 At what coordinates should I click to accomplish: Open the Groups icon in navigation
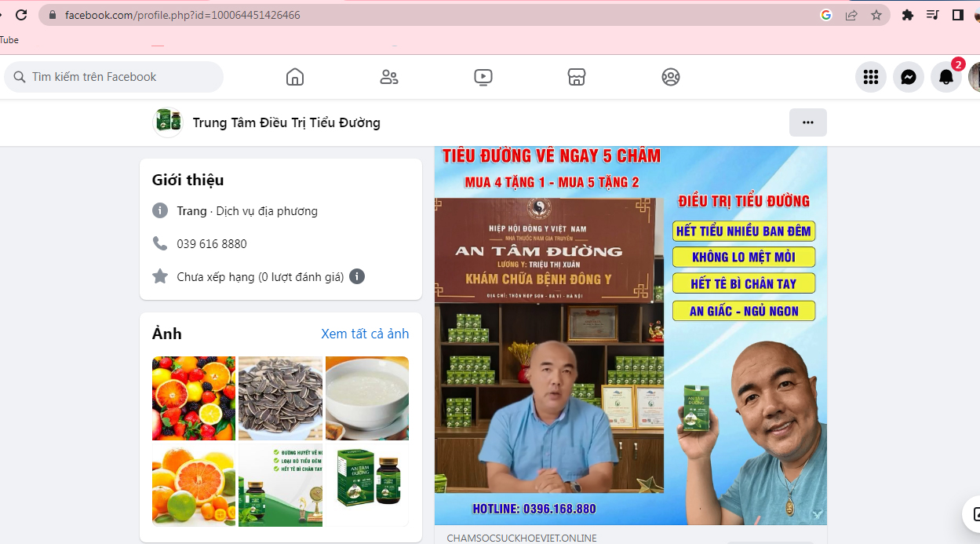[670, 77]
